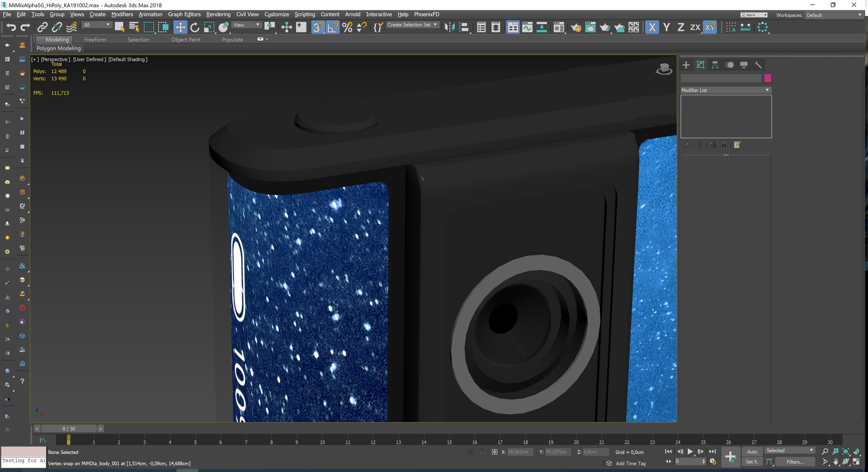Click the time slider 0 / 30 handle

point(69,429)
